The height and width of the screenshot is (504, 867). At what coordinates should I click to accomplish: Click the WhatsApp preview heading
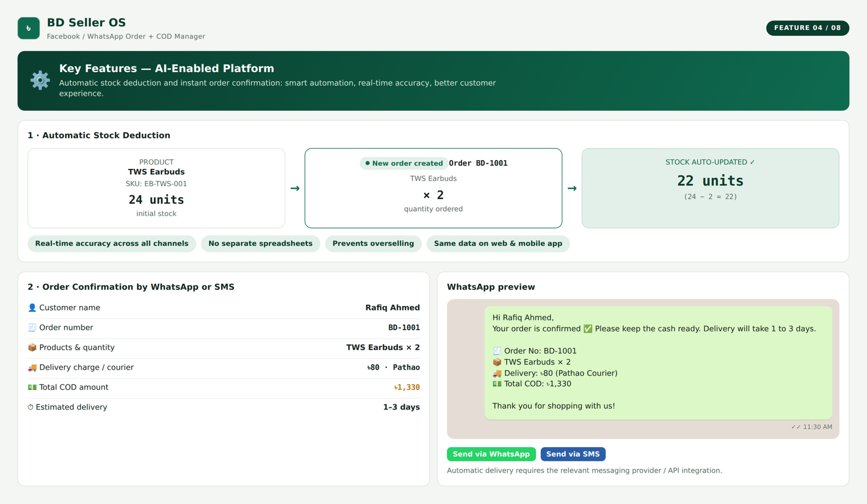point(491,287)
